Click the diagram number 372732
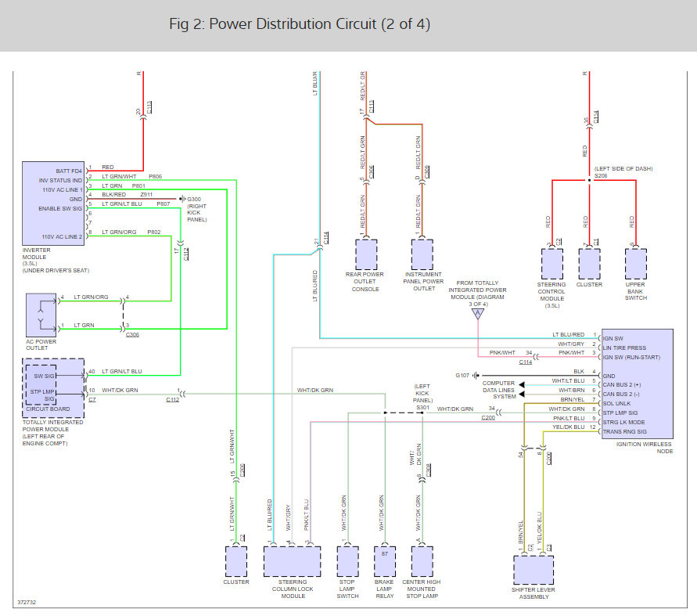 click(x=27, y=602)
